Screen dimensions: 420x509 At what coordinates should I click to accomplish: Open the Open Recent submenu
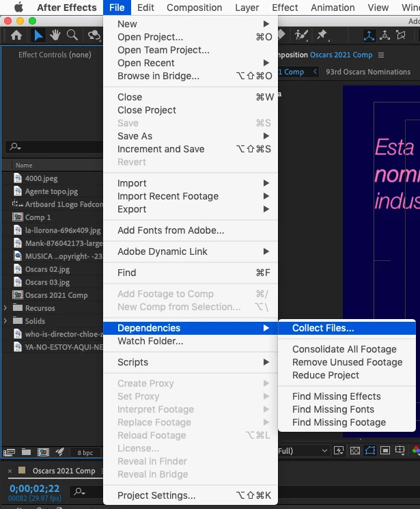(191, 63)
